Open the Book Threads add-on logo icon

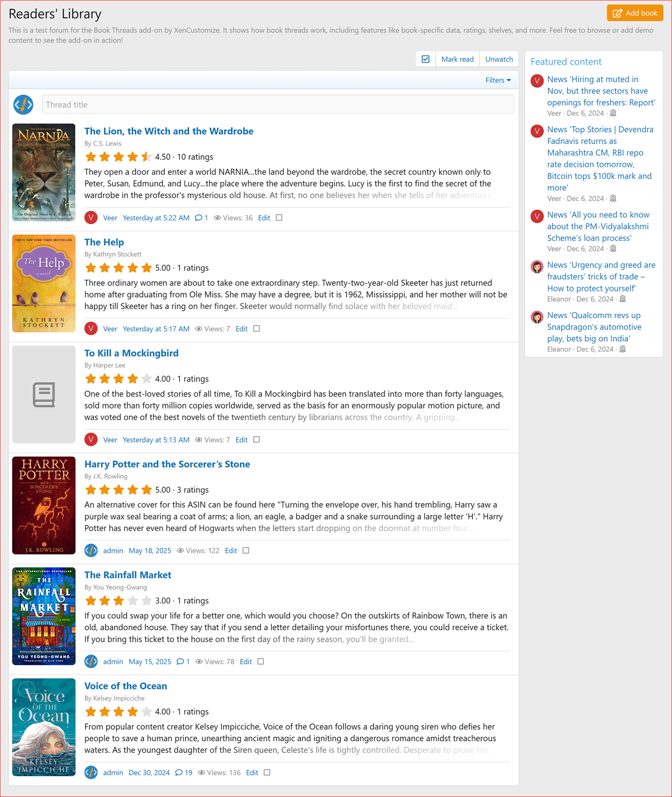23,104
